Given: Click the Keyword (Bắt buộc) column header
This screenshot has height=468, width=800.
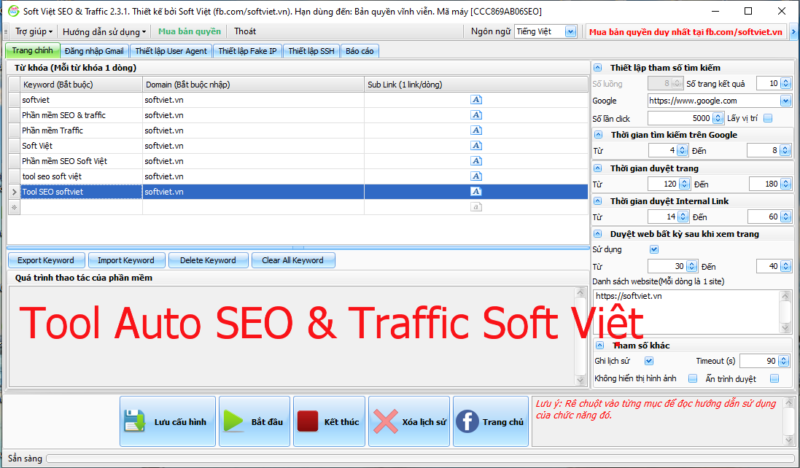Looking at the screenshot, I should click(81, 85).
